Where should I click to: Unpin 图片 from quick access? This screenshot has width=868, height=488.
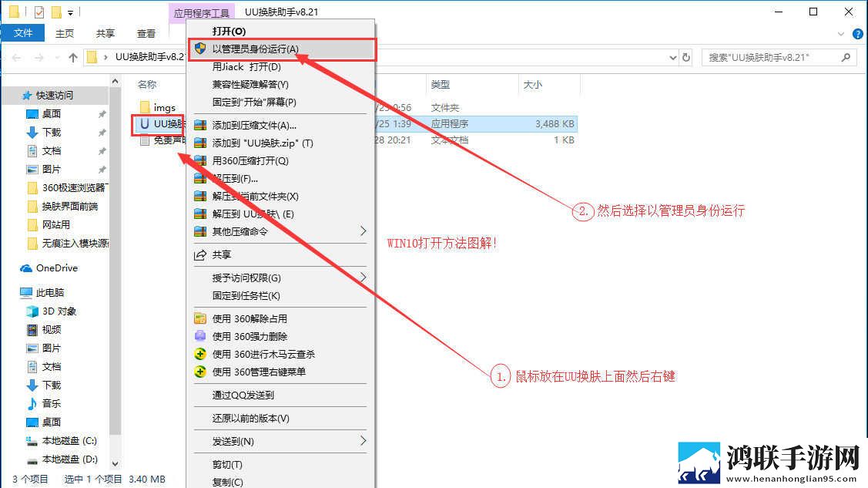coord(102,170)
